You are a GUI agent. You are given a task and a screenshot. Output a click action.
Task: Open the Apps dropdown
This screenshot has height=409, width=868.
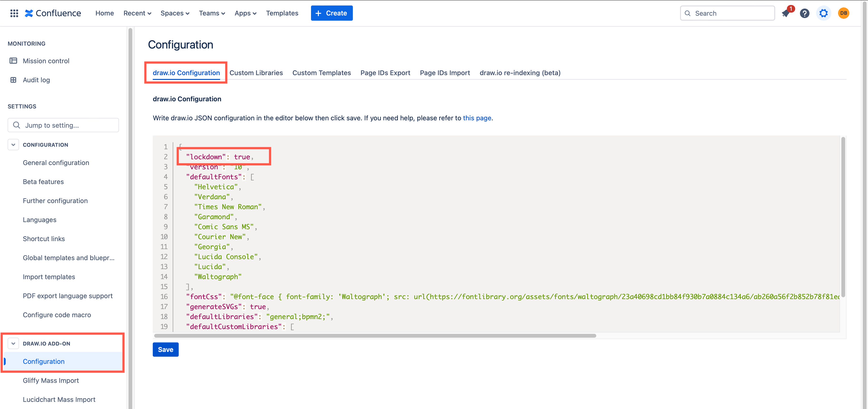[x=246, y=13]
